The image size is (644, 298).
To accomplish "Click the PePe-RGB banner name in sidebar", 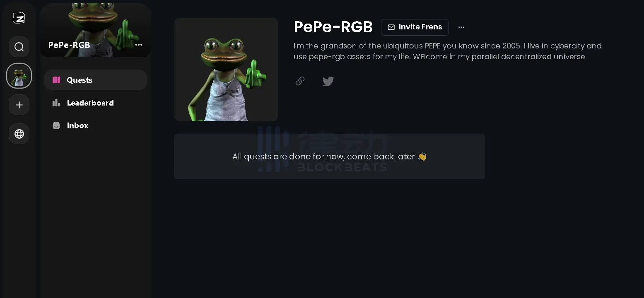I will (69, 45).
